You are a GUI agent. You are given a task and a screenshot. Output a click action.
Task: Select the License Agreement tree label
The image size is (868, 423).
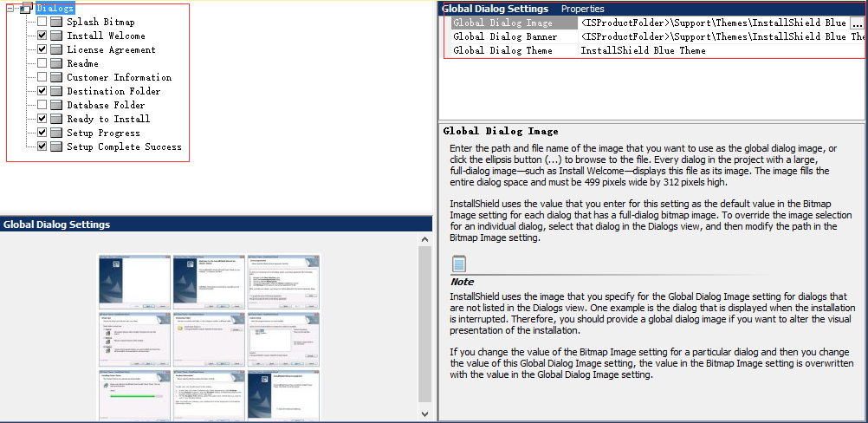tap(111, 49)
